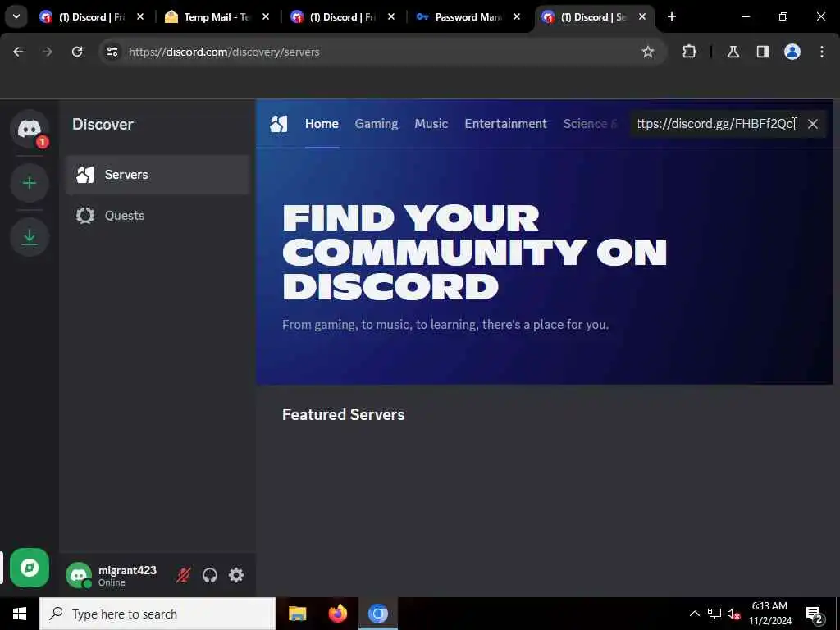Image resolution: width=840 pixels, height=630 pixels.
Task: Show hidden system tray icons
Action: [694, 614]
